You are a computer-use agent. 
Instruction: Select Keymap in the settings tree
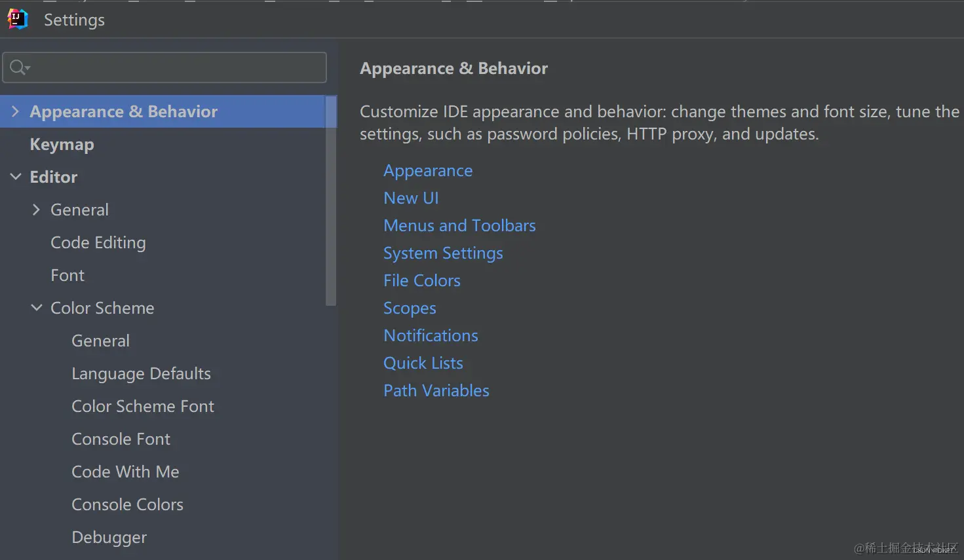click(x=62, y=145)
